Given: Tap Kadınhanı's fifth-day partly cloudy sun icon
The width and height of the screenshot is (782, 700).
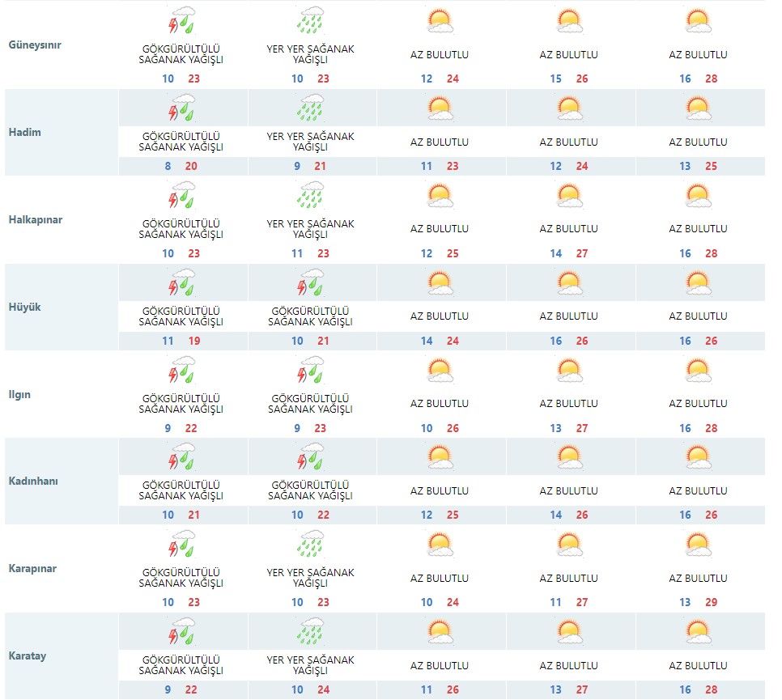Looking at the screenshot, I should pos(698,457).
